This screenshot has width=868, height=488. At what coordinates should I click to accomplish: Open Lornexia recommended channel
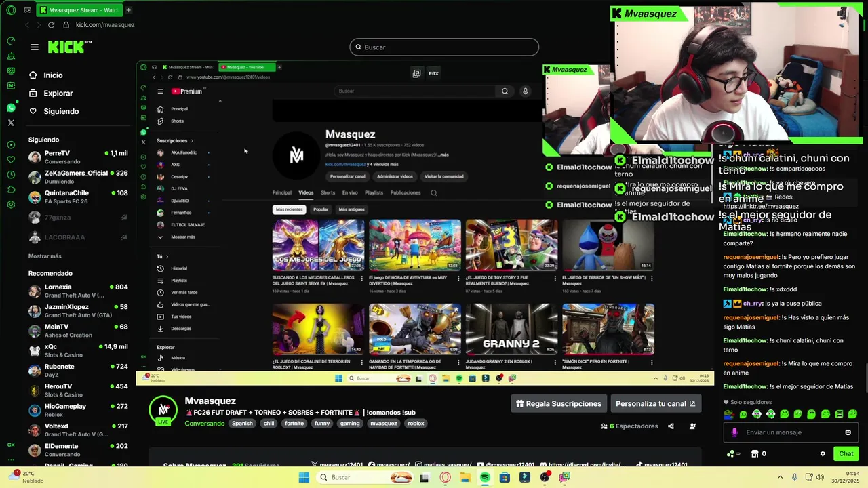tap(78, 291)
